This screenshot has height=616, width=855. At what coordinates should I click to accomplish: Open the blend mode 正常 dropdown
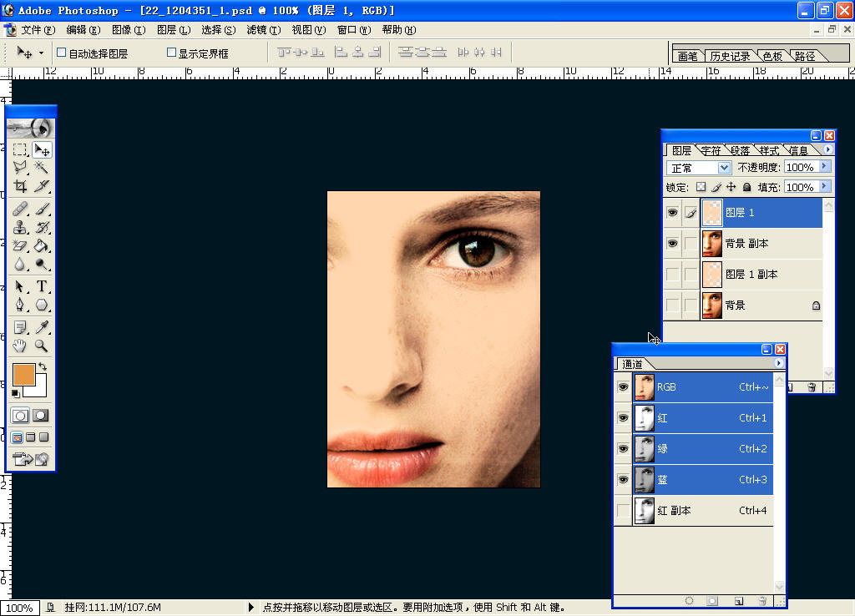pyautogui.click(x=724, y=168)
